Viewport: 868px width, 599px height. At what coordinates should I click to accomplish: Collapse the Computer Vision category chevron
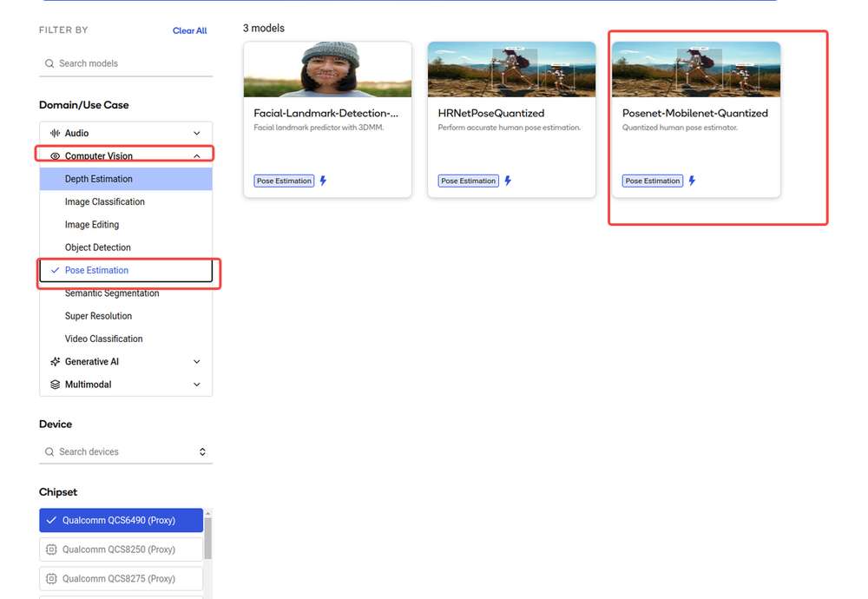point(196,156)
